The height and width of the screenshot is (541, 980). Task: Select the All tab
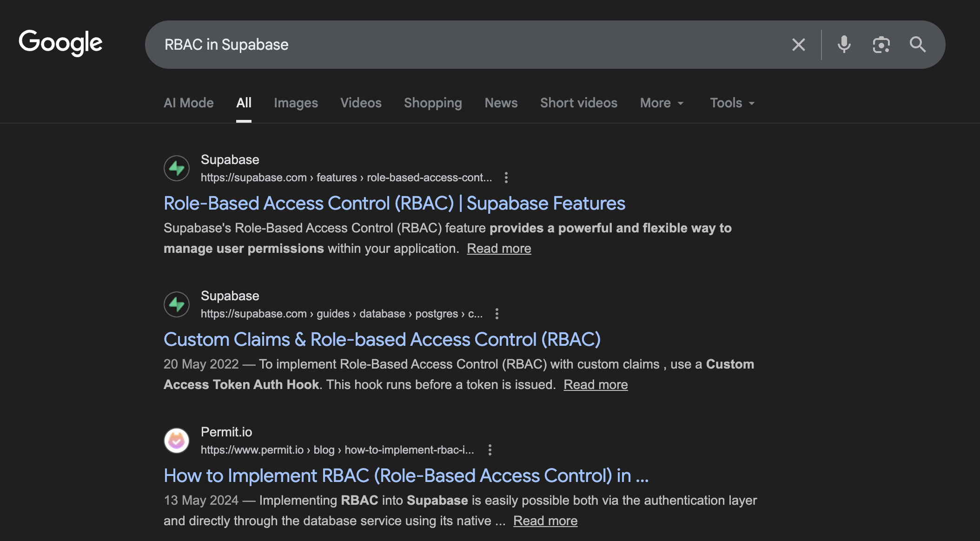click(x=244, y=103)
